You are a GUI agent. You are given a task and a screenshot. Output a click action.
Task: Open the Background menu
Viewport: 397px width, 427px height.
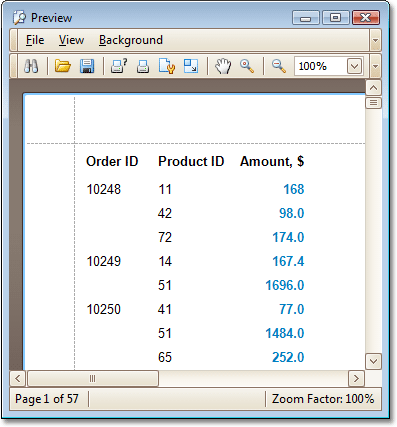click(x=131, y=40)
